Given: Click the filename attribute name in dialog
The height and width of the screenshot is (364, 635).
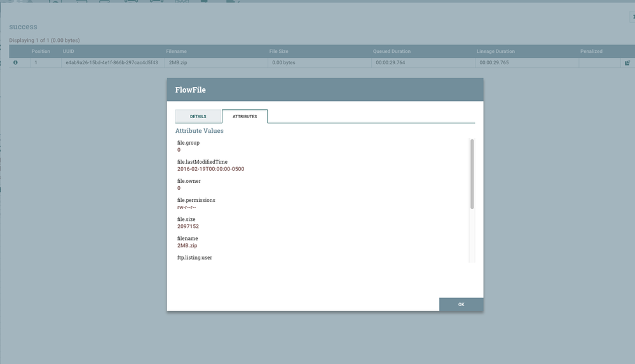Looking at the screenshot, I should [x=188, y=238].
